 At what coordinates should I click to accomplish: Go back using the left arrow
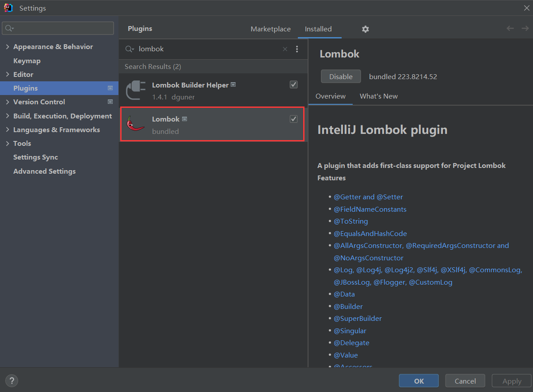pyautogui.click(x=510, y=29)
